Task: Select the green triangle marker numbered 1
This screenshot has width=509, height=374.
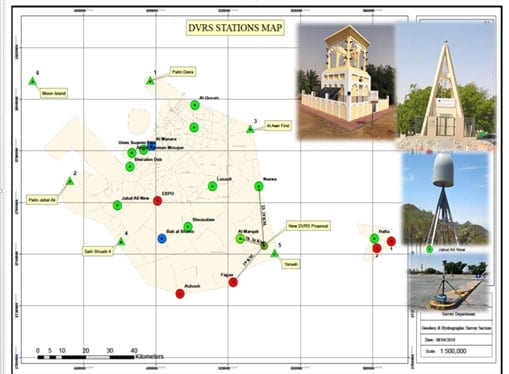Action: (x=150, y=80)
